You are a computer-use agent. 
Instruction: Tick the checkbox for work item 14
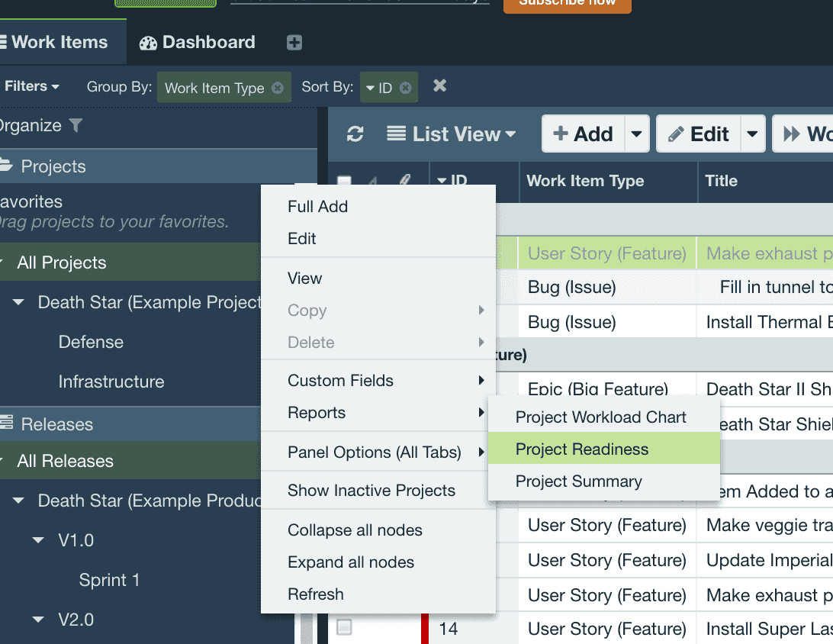tap(345, 628)
